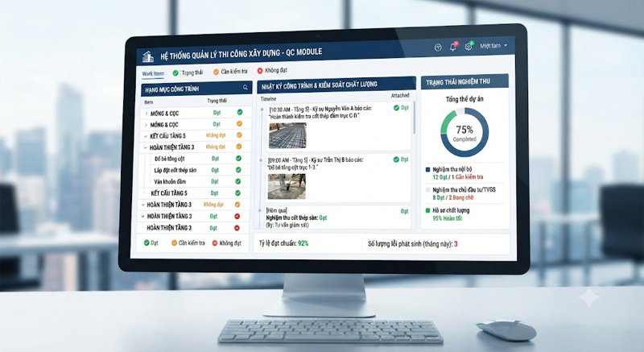Click the 12 Đạt / 1 Cần kiểm tra value
This screenshot has height=352, width=644.
pos(458,177)
